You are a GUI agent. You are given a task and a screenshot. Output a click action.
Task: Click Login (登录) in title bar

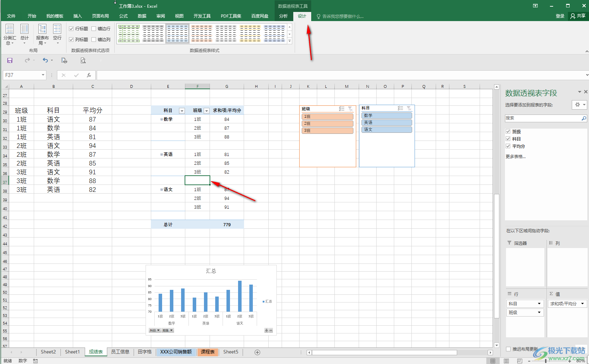[560, 16]
